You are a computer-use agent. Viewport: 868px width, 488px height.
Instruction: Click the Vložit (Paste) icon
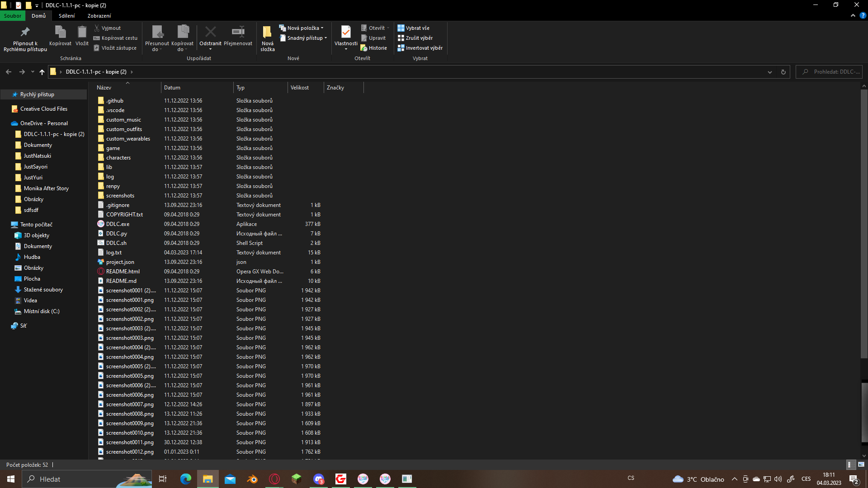tap(82, 36)
